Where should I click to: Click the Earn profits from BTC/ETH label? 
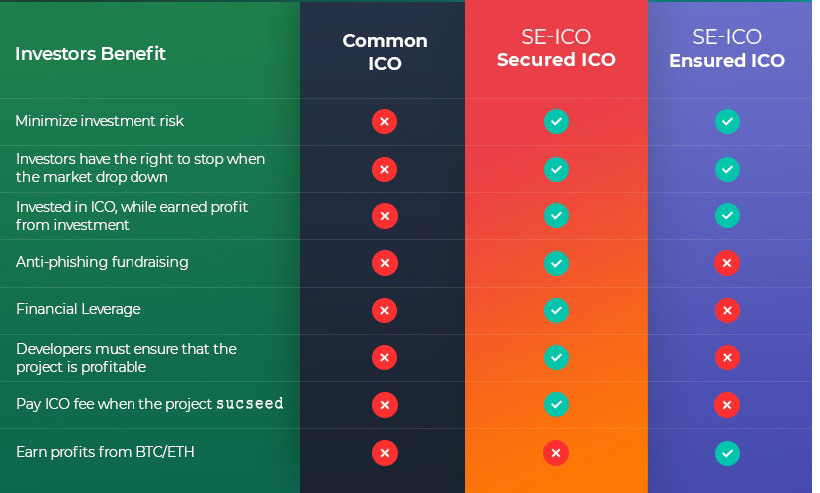tap(105, 452)
